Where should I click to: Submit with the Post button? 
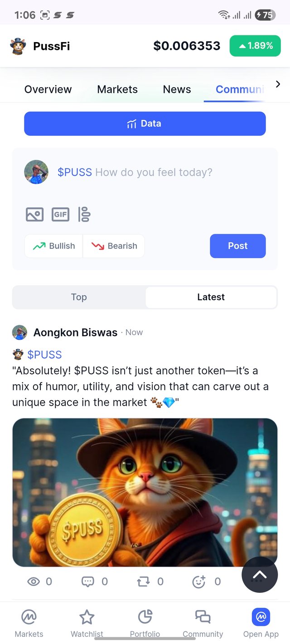(x=238, y=246)
